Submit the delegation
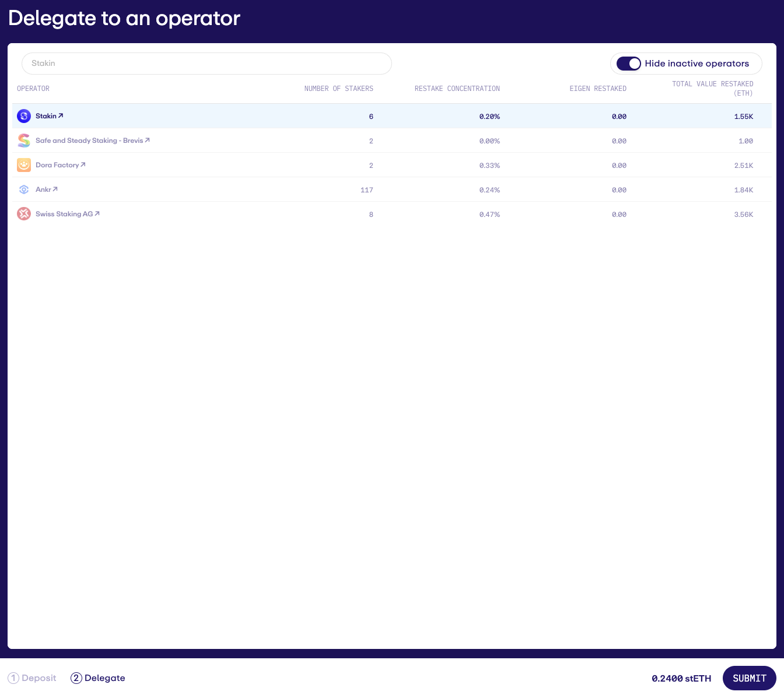 (x=750, y=678)
